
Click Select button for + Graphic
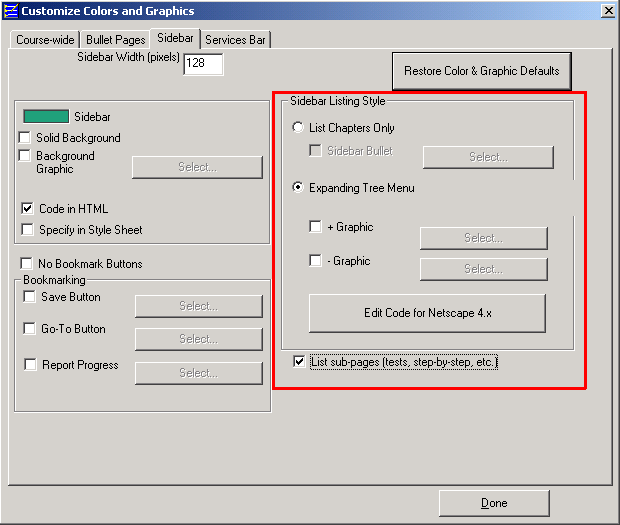pos(484,238)
